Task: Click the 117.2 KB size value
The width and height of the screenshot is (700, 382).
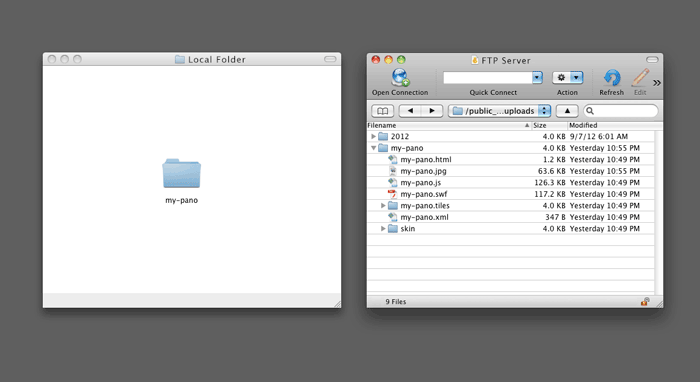Action: click(x=550, y=194)
